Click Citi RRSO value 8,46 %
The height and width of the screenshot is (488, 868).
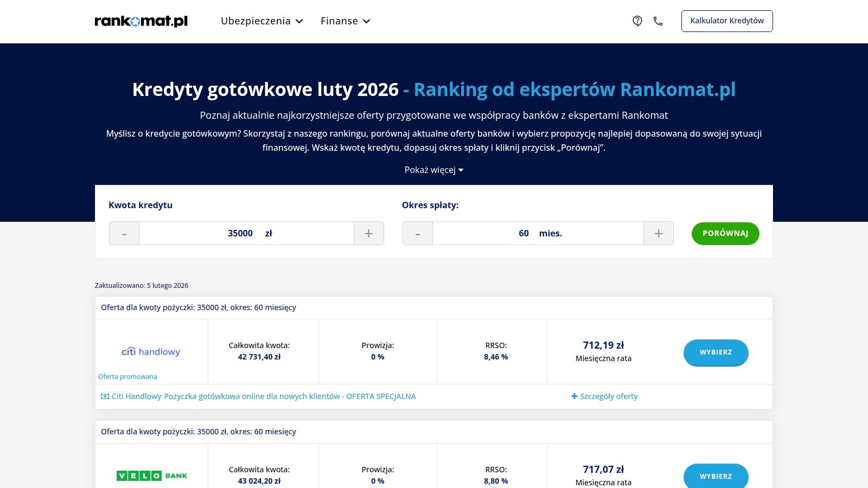coord(496,357)
